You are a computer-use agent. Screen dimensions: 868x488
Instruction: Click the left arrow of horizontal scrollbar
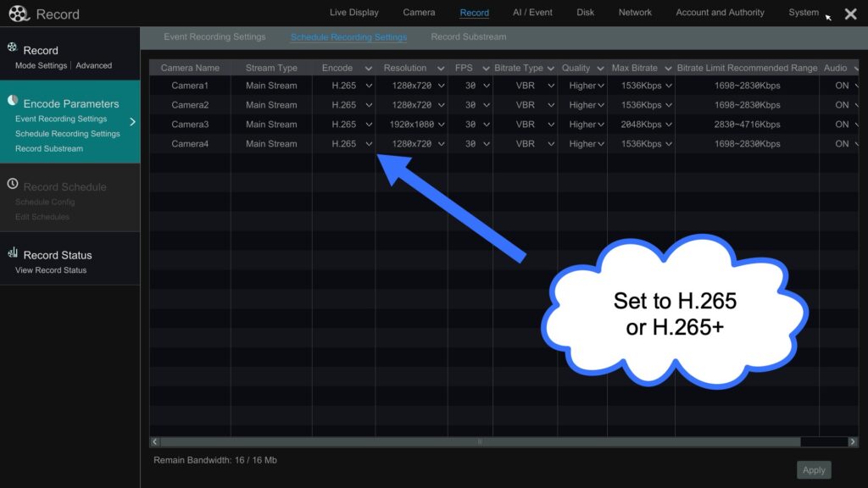(x=154, y=442)
